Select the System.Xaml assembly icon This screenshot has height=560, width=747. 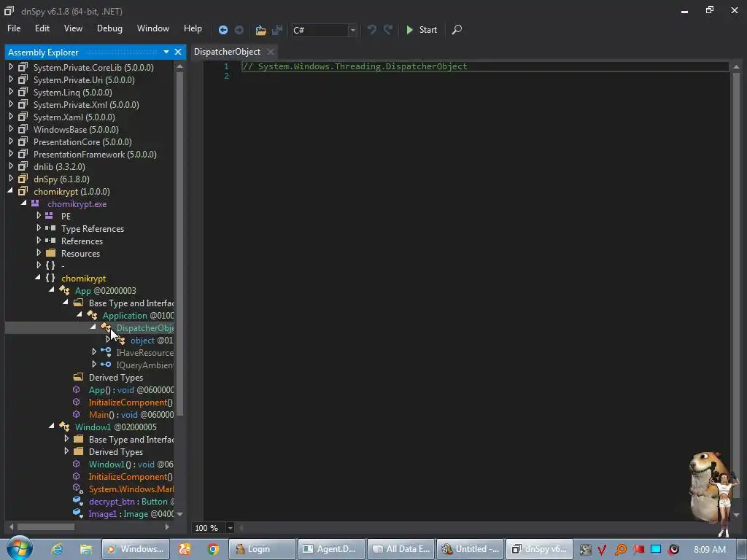click(x=23, y=117)
